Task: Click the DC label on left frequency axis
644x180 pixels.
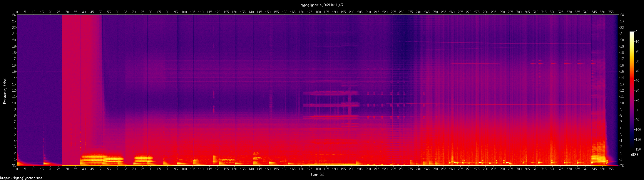Action: (x=14, y=166)
